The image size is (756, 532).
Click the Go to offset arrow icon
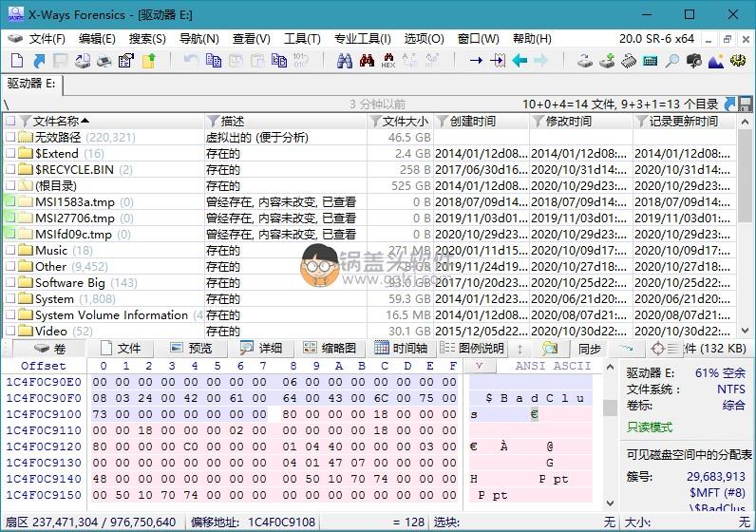(x=476, y=61)
